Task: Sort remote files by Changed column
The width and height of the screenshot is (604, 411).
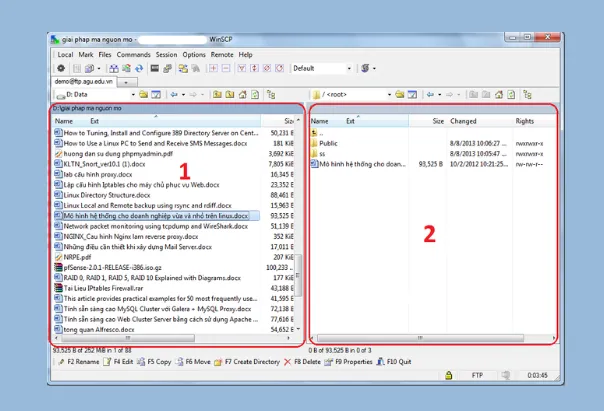Action: pos(480,121)
